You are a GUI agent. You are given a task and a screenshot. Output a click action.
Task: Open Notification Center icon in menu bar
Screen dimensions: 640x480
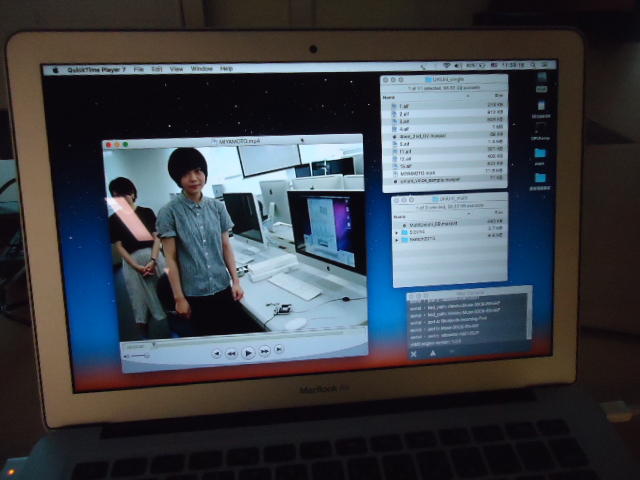pos(545,64)
